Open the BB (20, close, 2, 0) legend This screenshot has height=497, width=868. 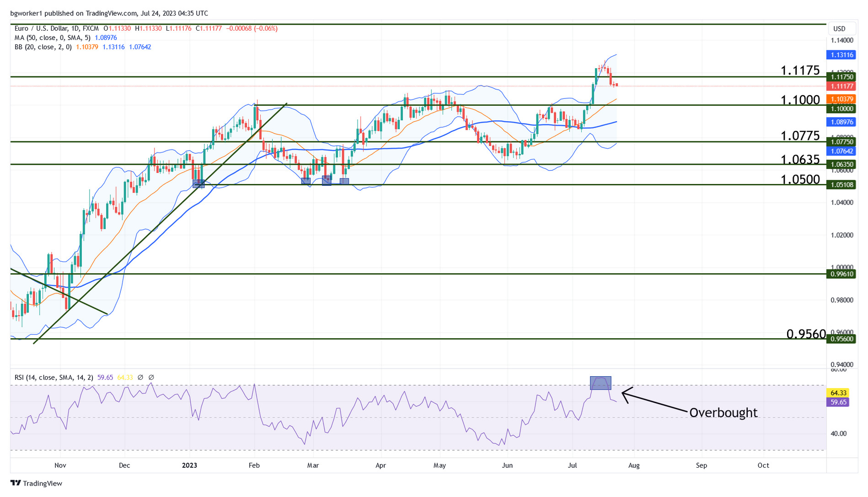pyautogui.click(x=43, y=47)
